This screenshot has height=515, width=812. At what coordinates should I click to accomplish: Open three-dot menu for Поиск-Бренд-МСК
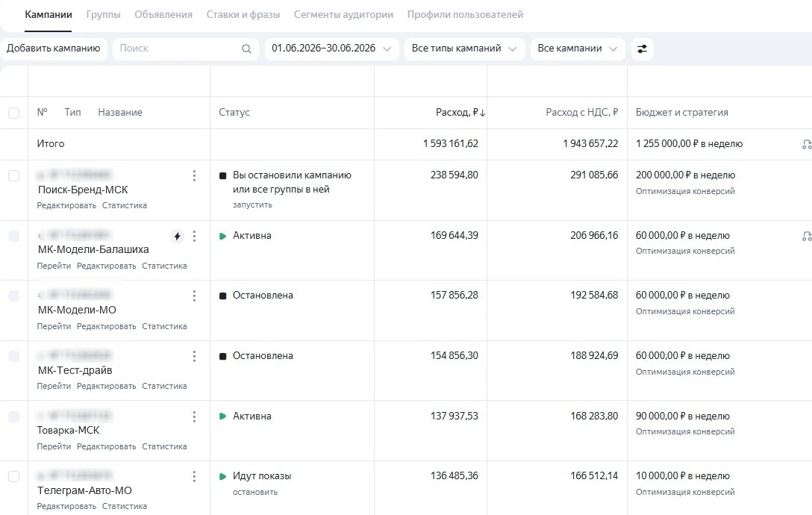[x=194, y=175]
